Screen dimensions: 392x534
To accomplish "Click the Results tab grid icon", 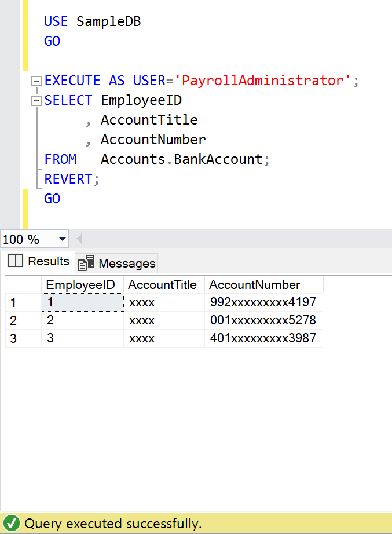I will point(15,261).
